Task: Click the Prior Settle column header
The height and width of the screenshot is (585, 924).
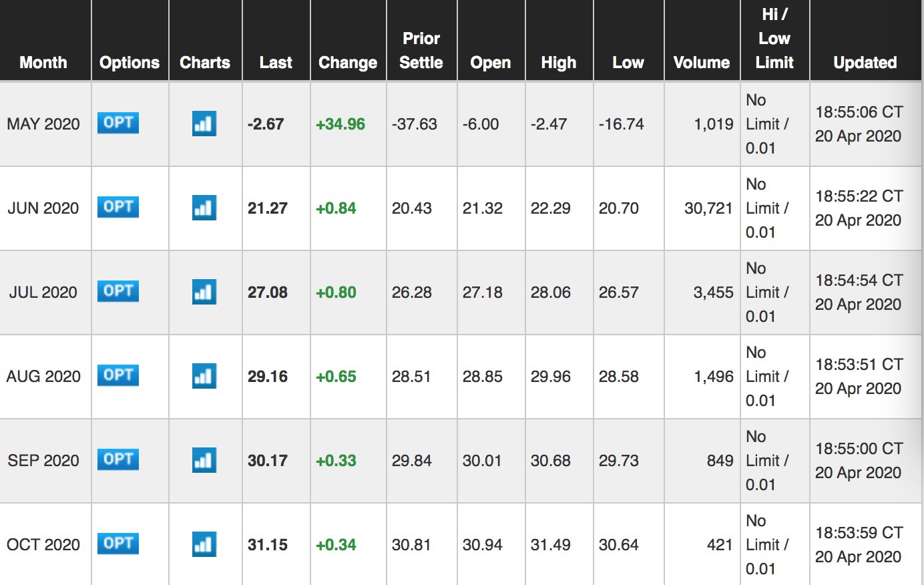Action: 421,51
